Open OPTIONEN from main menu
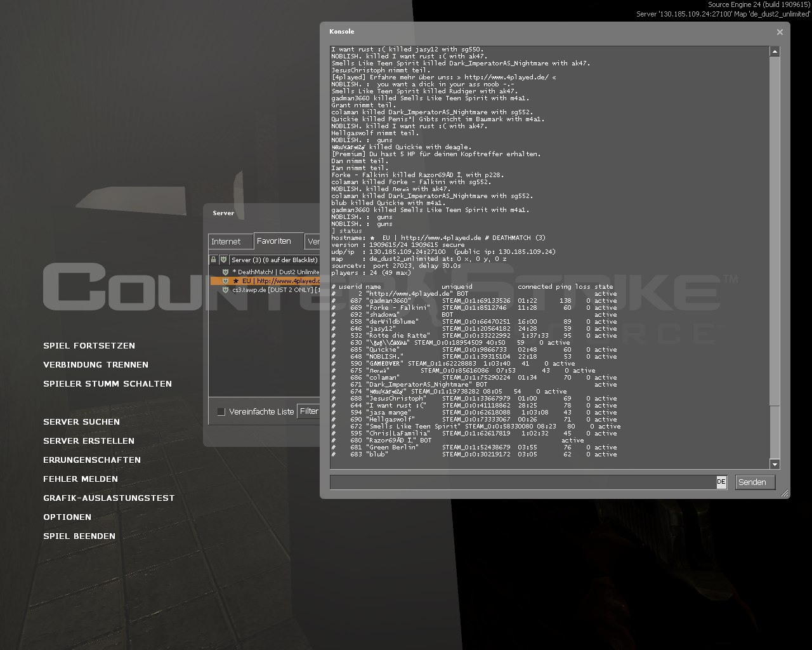The width and height of the screenshot is (812, 650). [x=67, y=517]
